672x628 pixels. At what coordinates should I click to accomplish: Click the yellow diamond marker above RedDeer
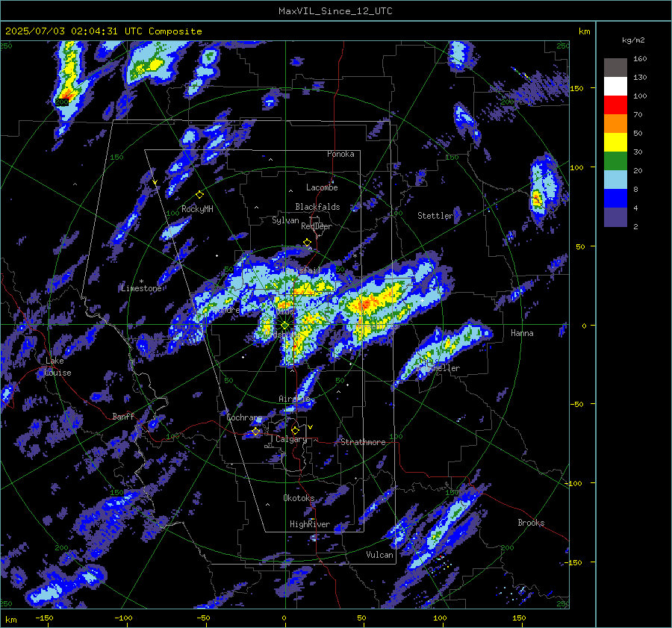pos(307,243)
